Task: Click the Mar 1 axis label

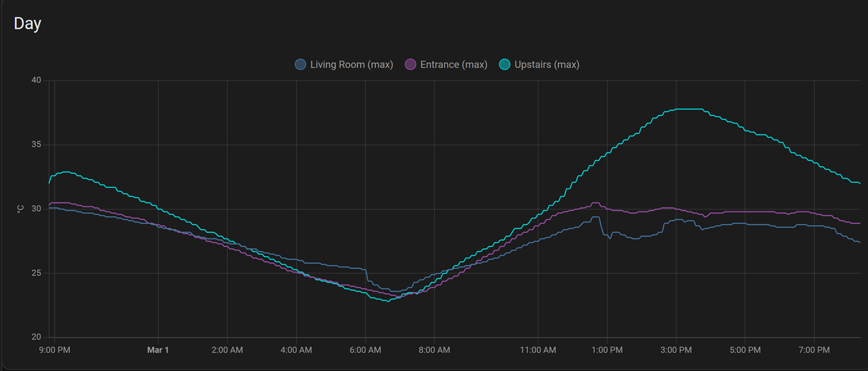Action: click(159, 350)
